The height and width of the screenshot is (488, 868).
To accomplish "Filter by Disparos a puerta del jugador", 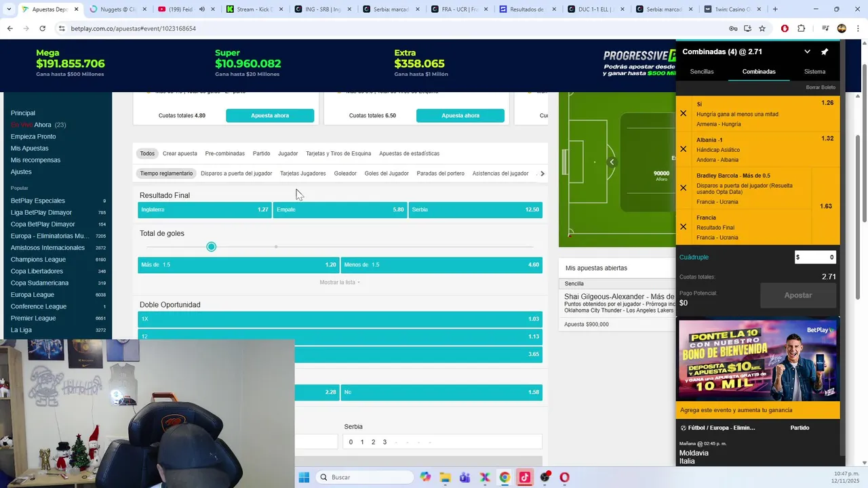I will click(236, 174).
